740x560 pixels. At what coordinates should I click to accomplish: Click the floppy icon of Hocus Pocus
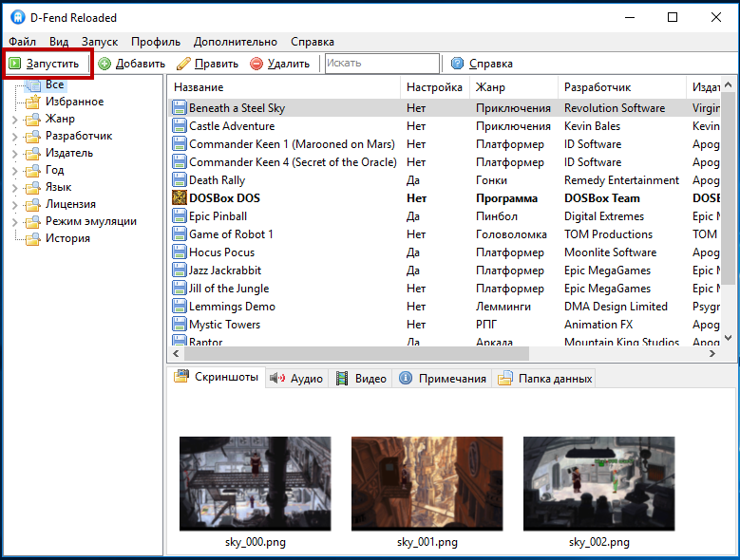point(179,252)
